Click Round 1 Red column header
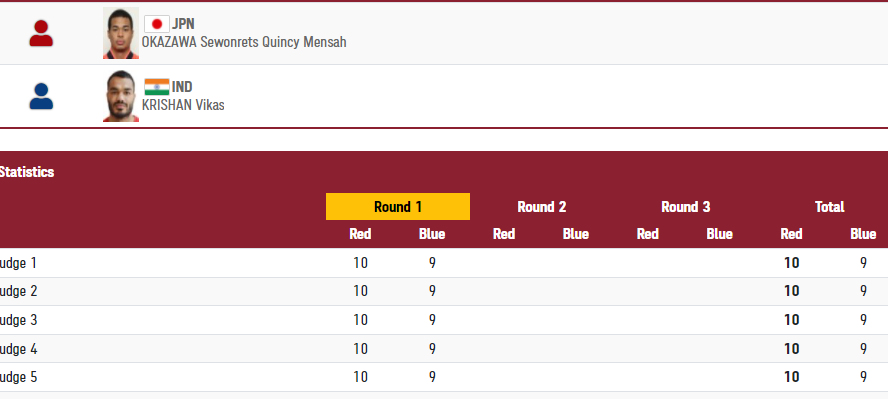888x399 pixels. [360, 234]
